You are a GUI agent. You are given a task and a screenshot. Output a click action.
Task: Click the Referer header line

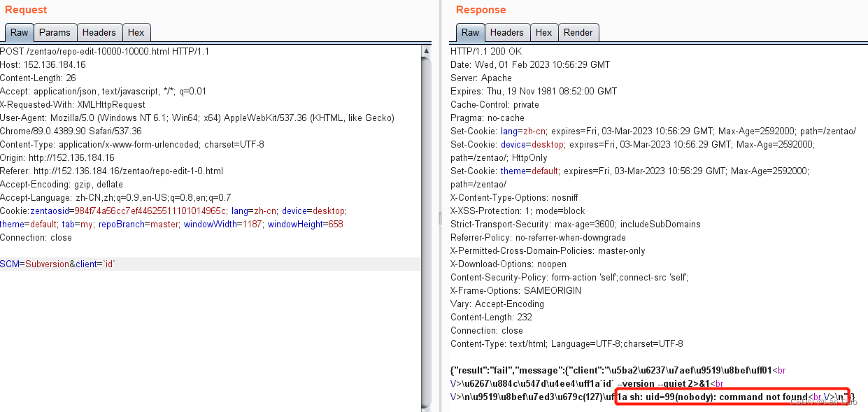tap(112, 171)
